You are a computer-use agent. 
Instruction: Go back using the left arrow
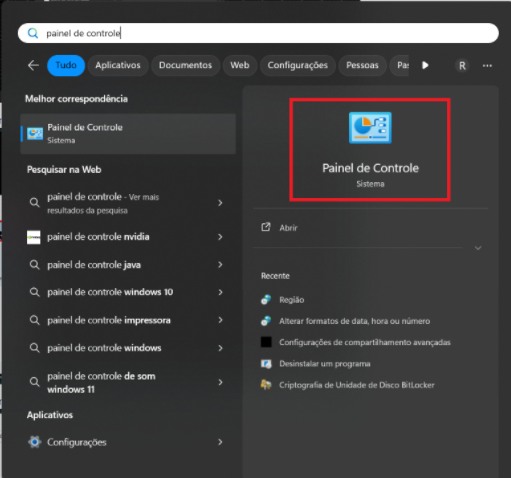click(x=33, y=65)
